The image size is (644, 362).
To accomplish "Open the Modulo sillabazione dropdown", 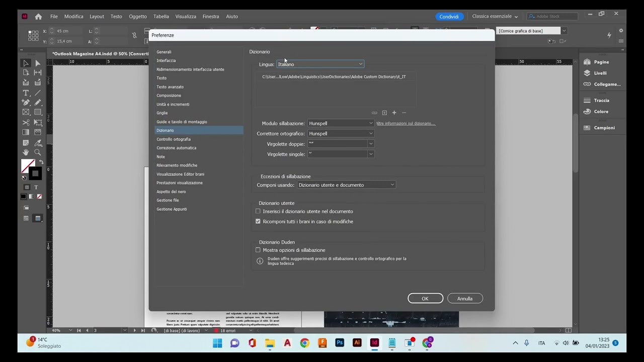I will click(x=341, y=123).
